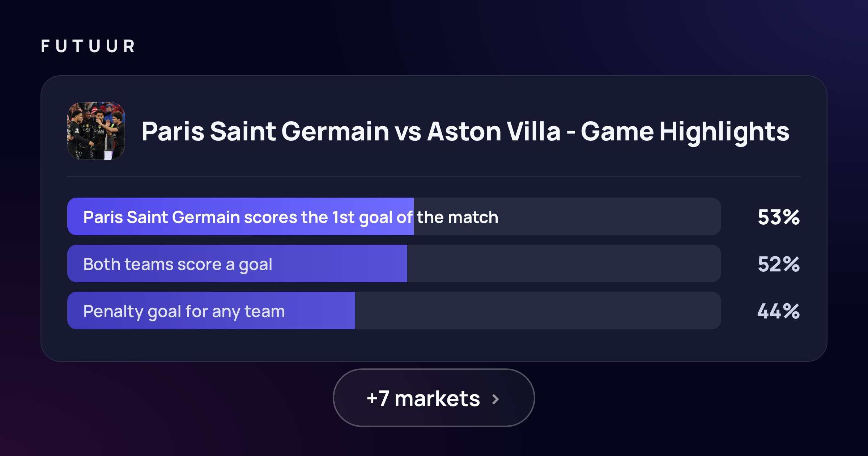Select the Penalty goal for any team market
This screenshot has height=456, width=868.
click(394, 311)
